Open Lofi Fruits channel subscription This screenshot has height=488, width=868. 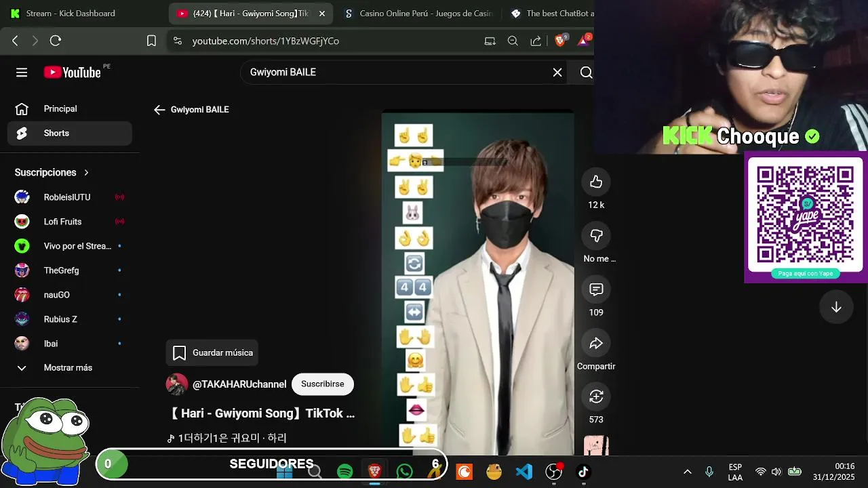point(70,222)
